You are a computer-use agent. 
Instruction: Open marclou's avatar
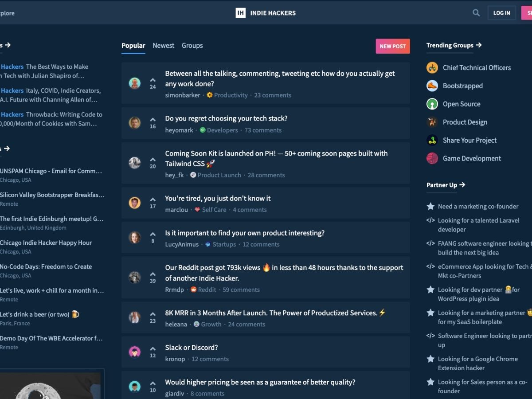pyautogui.click(x=135, y=203)
